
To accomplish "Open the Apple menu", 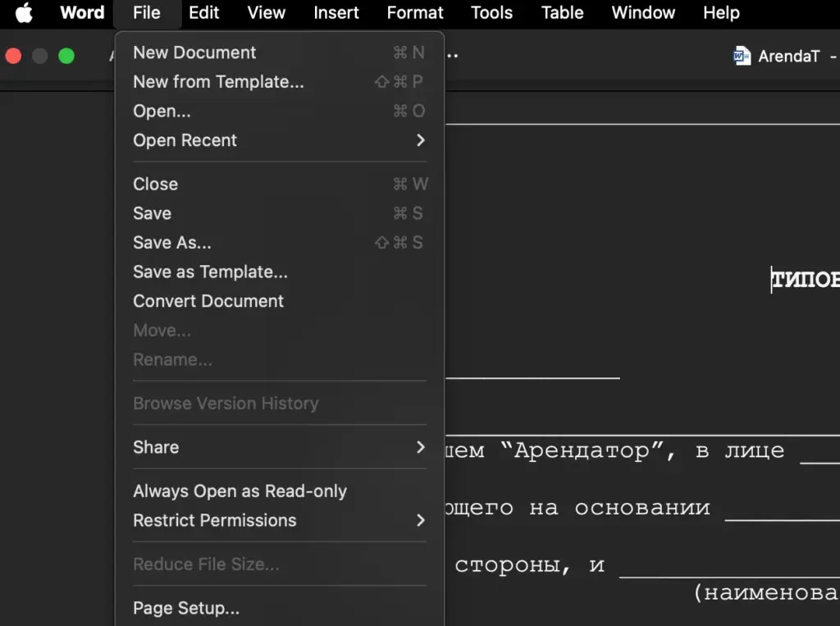I will [x=24, y=12].
